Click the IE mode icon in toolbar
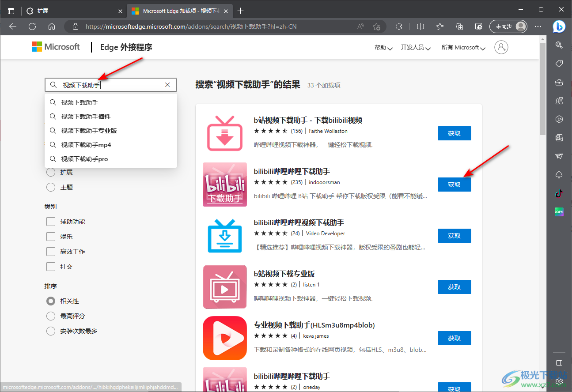 click(479, 26)
